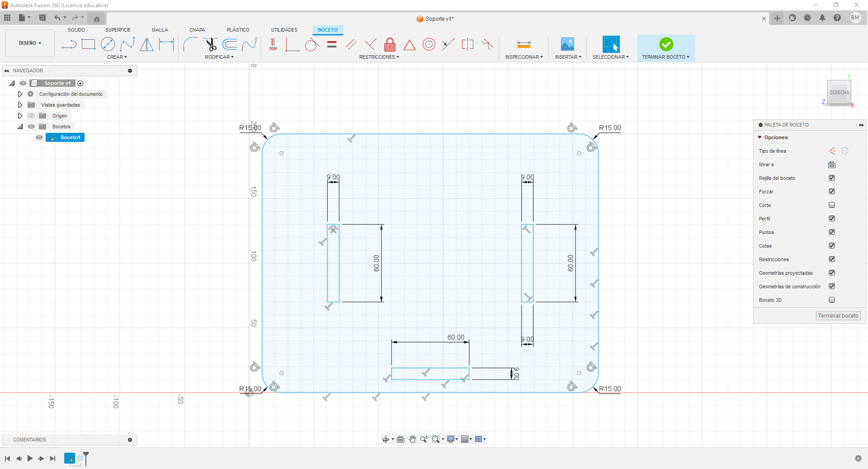868x469 pixels.
Task: Open the INSPECCIONAR dropdown menu
Action: click(x=524, y=57)
